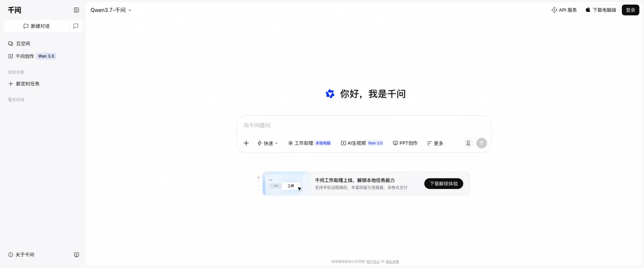
Task: Click the Wan 3.0 badge next to AI生视频
Action: tap(375, 143)
